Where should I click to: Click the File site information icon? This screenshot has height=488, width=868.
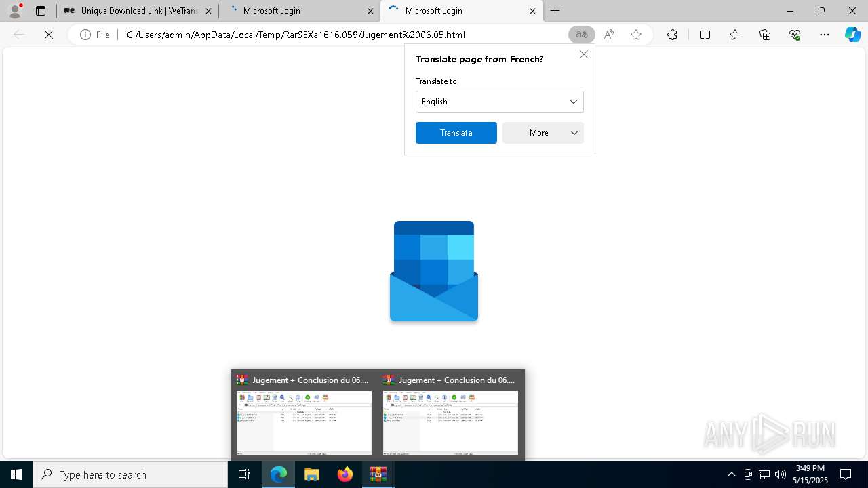95,35
